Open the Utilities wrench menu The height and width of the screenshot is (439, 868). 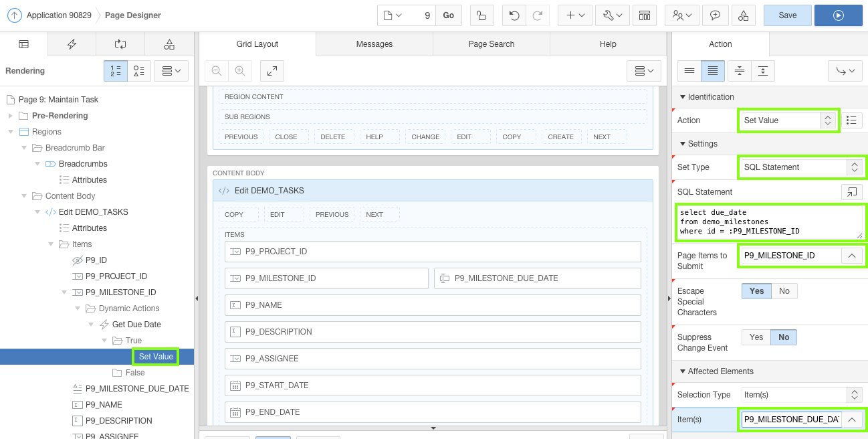612,15
